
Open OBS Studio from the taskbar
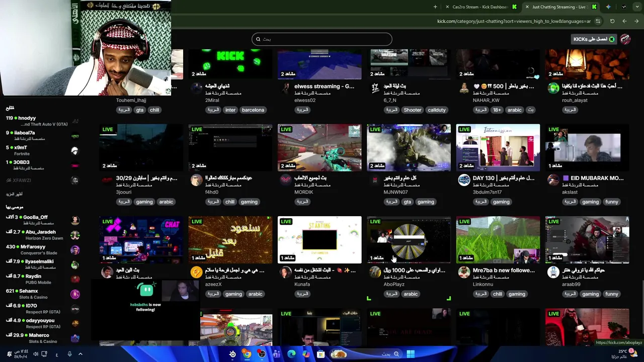[262, 354]
